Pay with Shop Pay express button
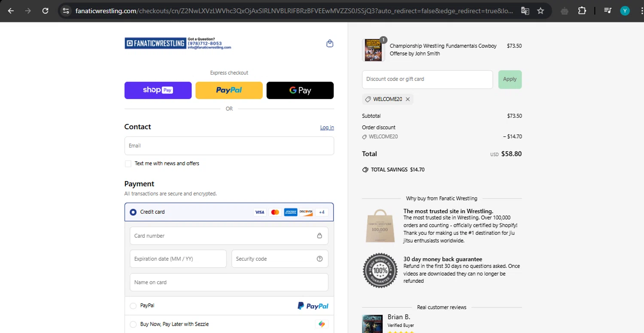Image resolution: width=644 pixels, height=333 pixels. point(158,90)
